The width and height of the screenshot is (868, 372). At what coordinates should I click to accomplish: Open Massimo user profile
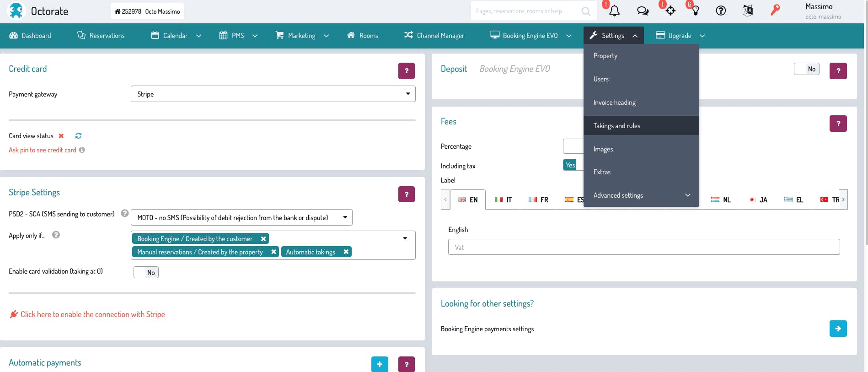[x=823, y=11]
